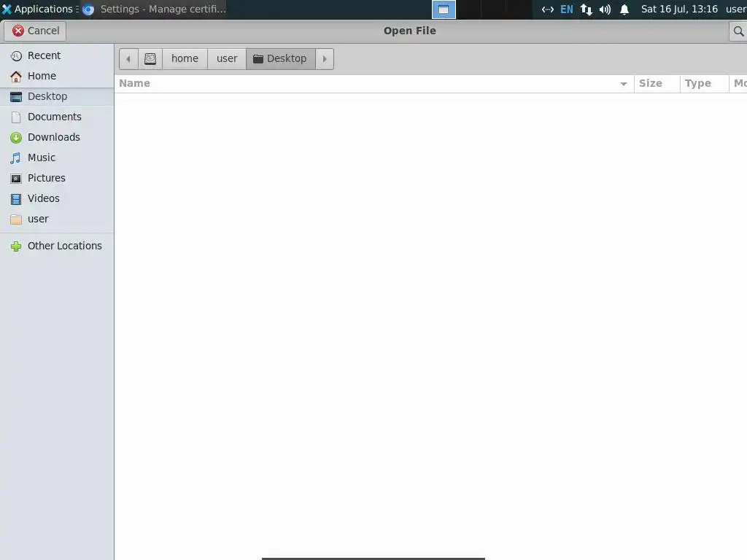The height and width of the screenshot is (560, 747).
Task: Open Videos in the sidebar
Action: [x=57, y=199]
